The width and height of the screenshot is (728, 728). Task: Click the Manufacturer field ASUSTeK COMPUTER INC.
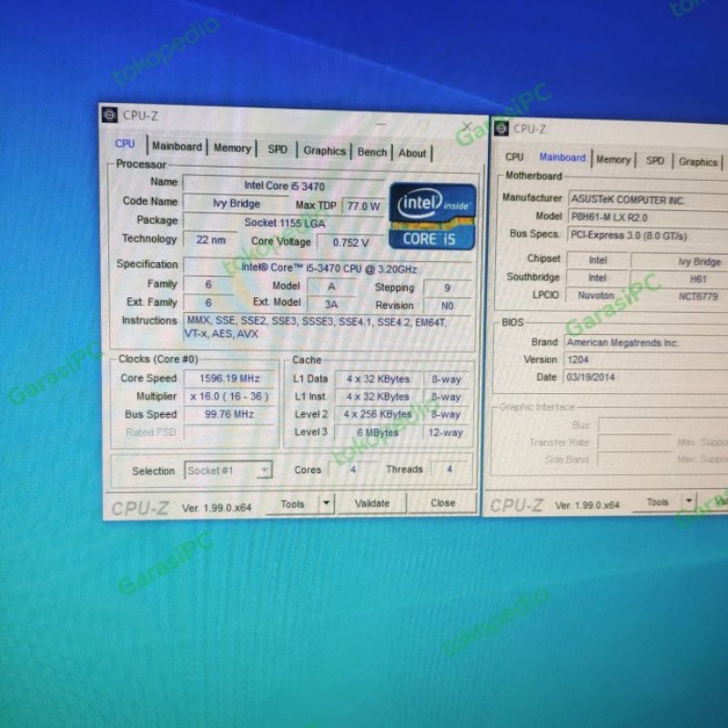click(648, 200)
